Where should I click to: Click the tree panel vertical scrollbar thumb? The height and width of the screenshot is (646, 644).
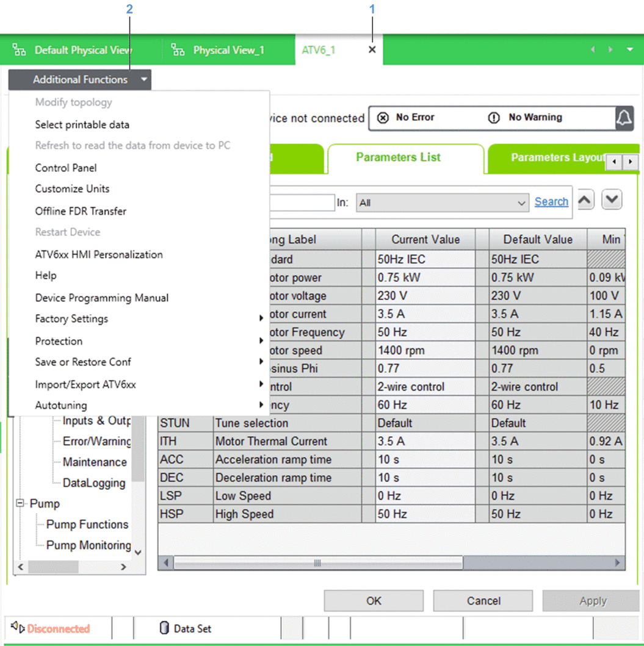click(139, 449)
